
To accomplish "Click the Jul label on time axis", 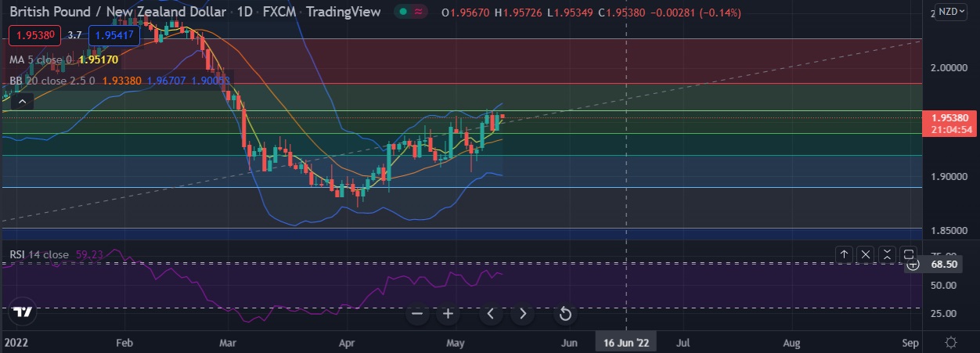I will (683, 343).
